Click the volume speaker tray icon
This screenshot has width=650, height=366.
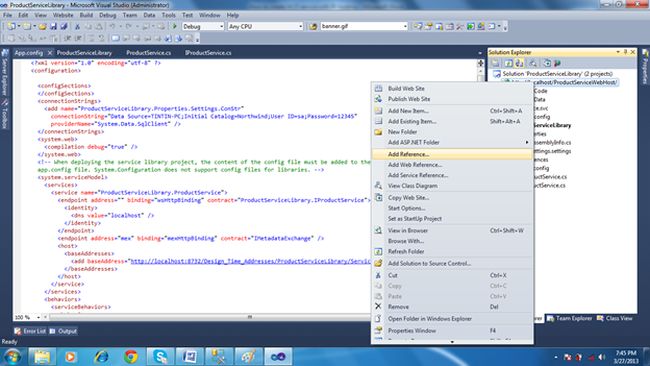[x=601, y=357]
